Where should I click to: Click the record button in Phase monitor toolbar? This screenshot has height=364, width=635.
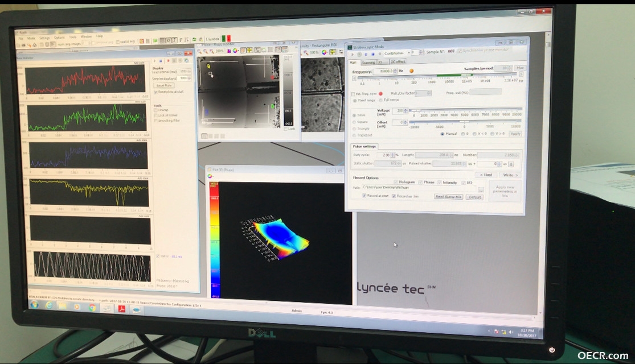click(168, 61)
